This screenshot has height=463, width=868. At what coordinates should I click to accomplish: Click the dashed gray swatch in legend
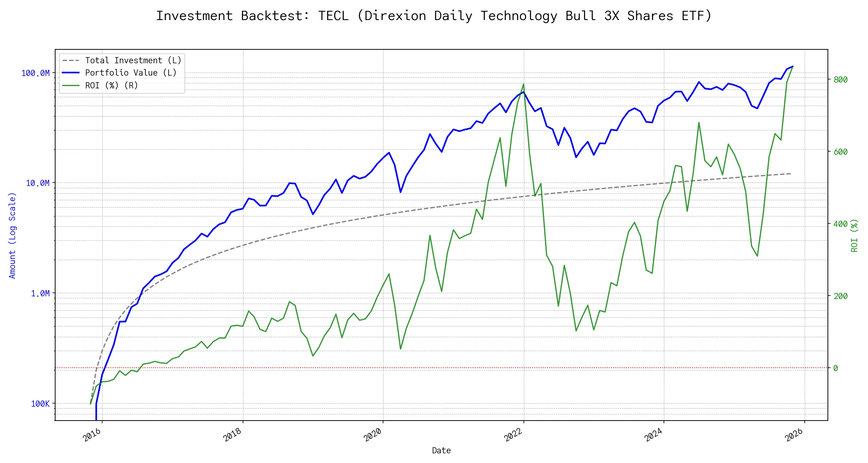(x=71, y=61)
